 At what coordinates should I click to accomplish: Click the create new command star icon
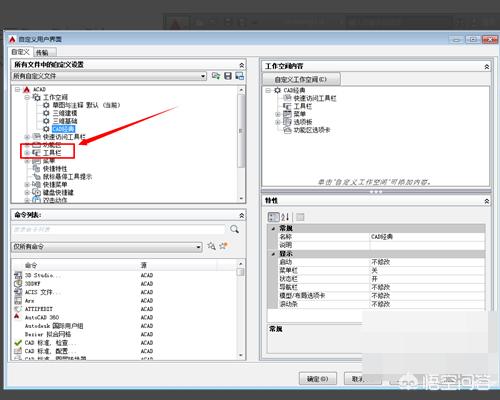pos(223,246)
